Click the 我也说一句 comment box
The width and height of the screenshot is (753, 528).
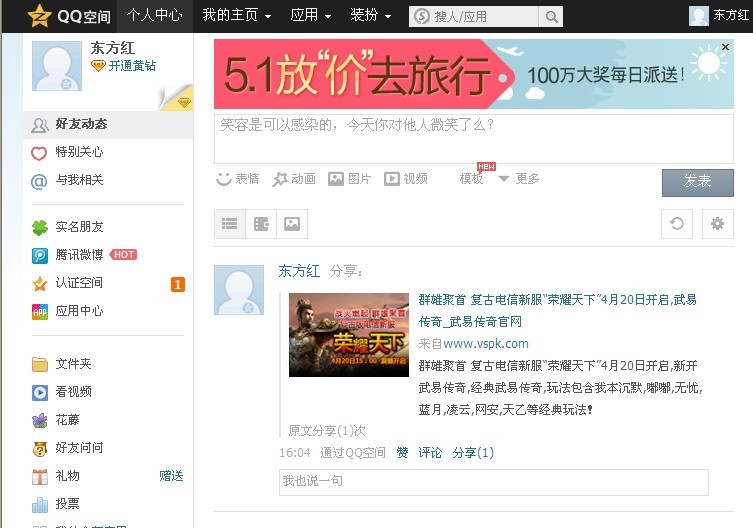[x=494, y=482]
